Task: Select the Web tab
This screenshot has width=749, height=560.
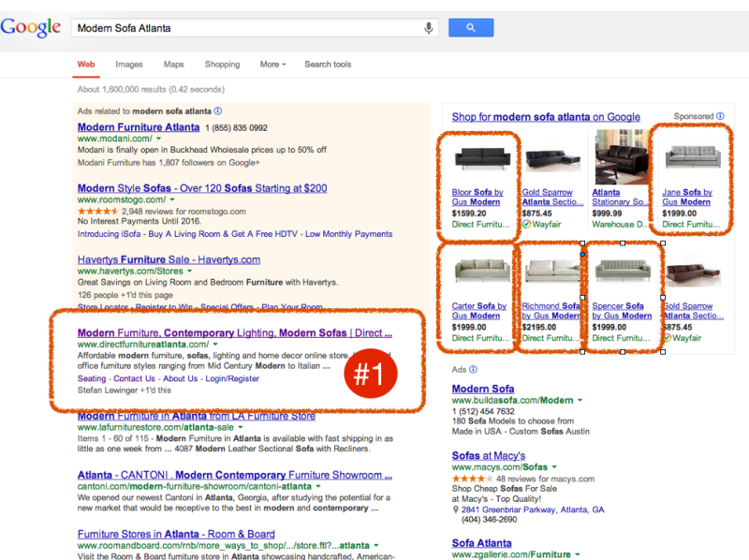Action: point(86,65)
